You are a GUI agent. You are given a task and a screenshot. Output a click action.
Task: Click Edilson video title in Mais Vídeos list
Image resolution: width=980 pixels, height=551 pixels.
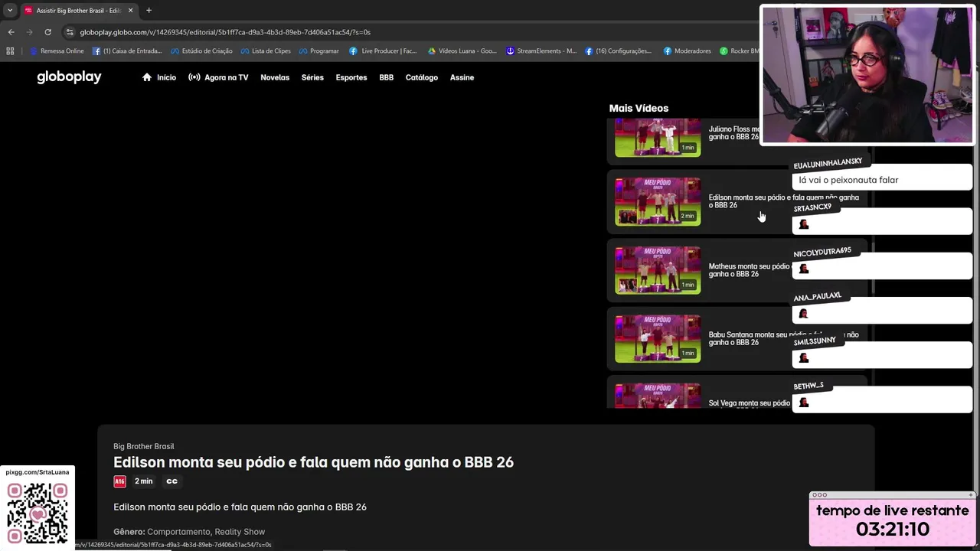coord(783,201)
